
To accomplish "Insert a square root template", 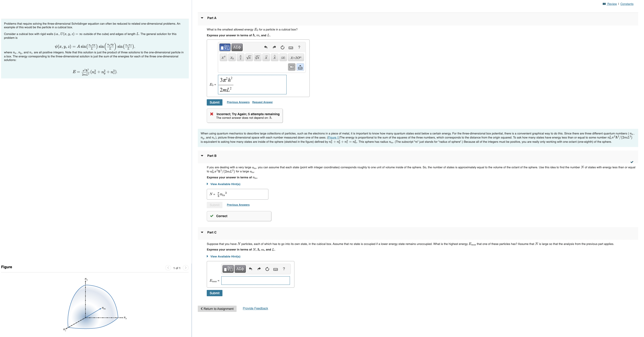I will coord(249,58).
